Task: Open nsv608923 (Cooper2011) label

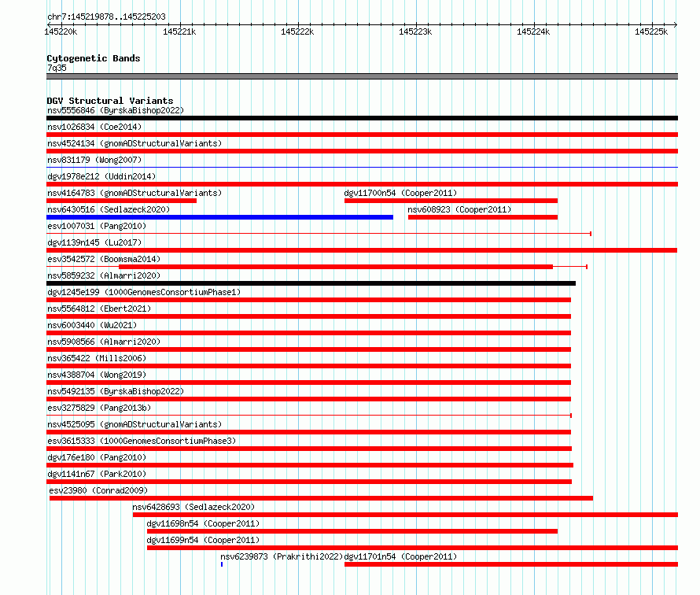Action: 459,209
